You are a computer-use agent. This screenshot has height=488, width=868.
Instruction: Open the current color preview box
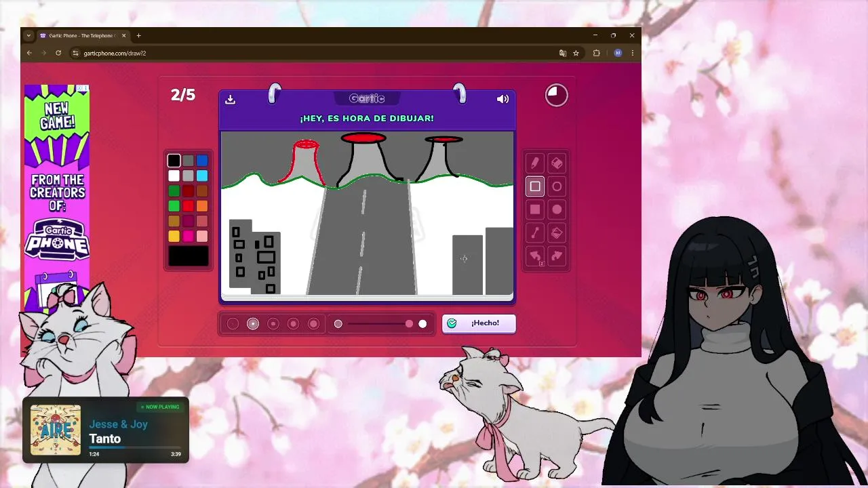tap(189, 256)
